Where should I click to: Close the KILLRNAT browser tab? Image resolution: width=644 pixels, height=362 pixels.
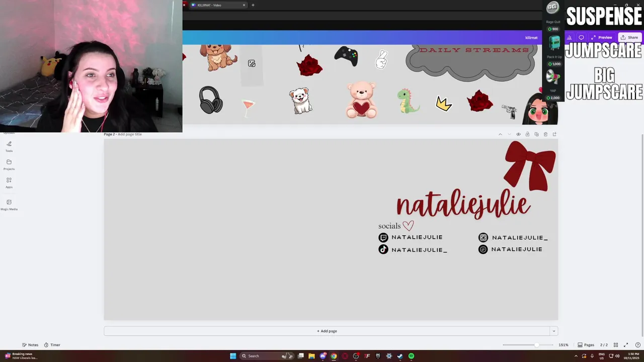[244, 5]
